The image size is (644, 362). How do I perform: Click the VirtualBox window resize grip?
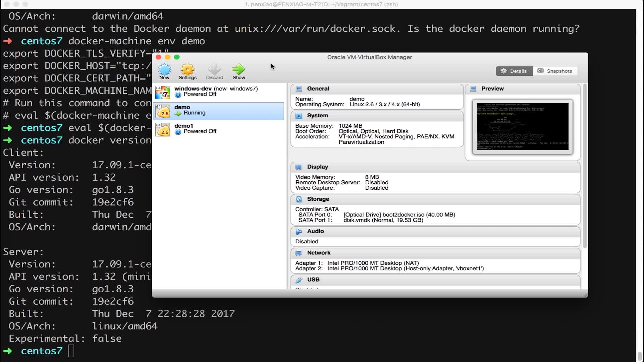[585, 295]
